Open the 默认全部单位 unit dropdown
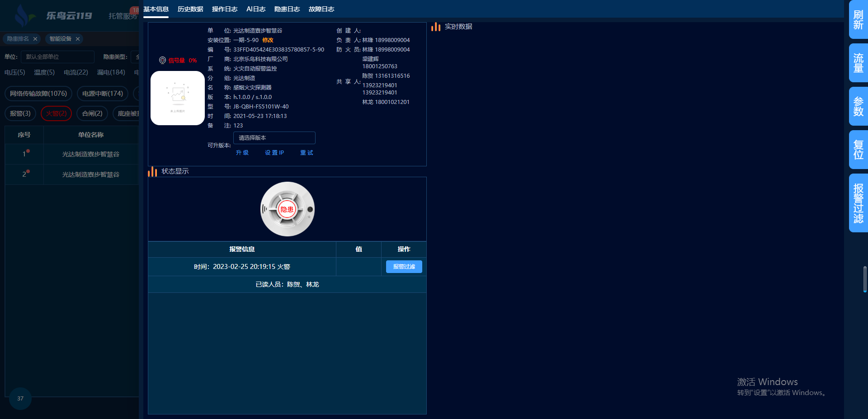This screenshot has width=868, height=419. [x=57, y=57]
